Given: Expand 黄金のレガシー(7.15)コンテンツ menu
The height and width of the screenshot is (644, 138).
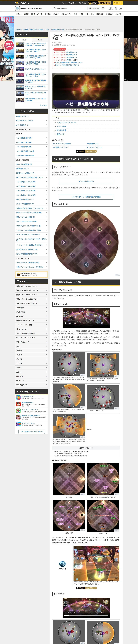Looking at the screenshot, I should pyautogui.click(x=32, y=291).
